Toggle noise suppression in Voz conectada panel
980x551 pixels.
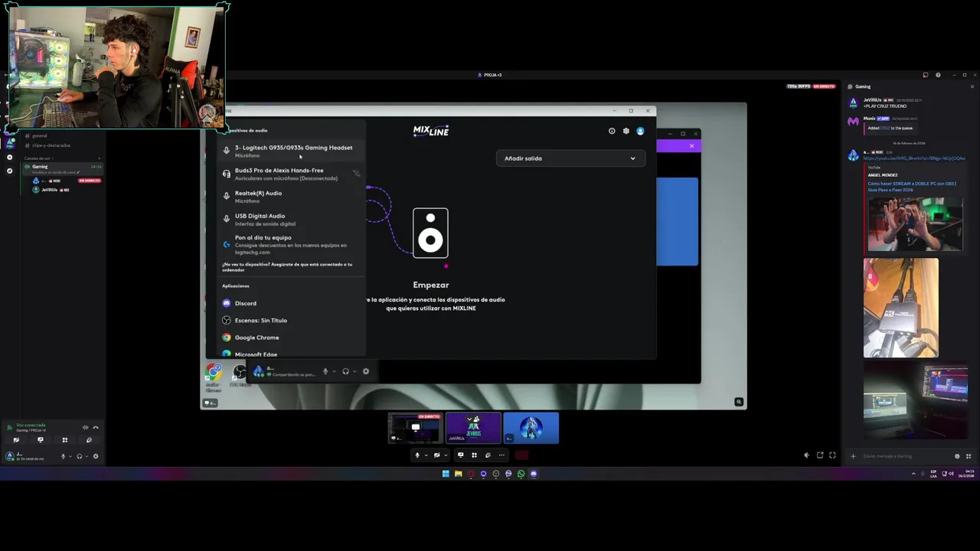[x=85, y=427]
